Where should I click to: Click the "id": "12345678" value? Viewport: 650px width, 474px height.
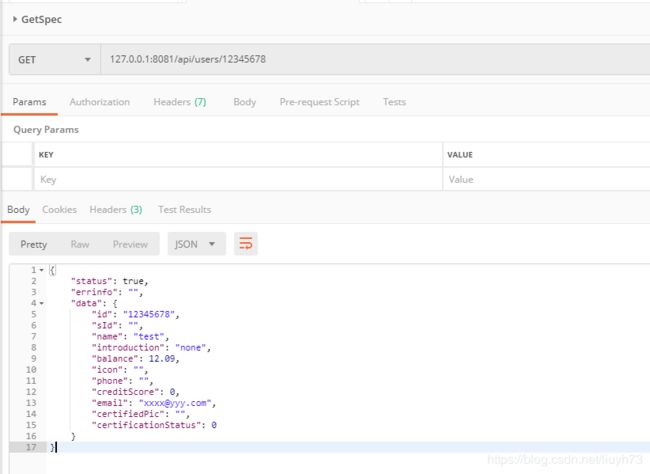click(x=147, y=314)
